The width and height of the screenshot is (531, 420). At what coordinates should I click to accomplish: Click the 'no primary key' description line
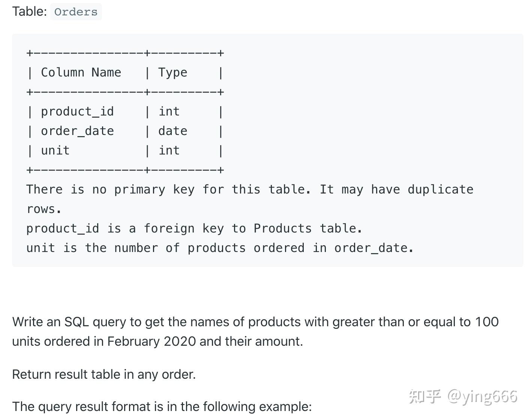pos(250,189)
